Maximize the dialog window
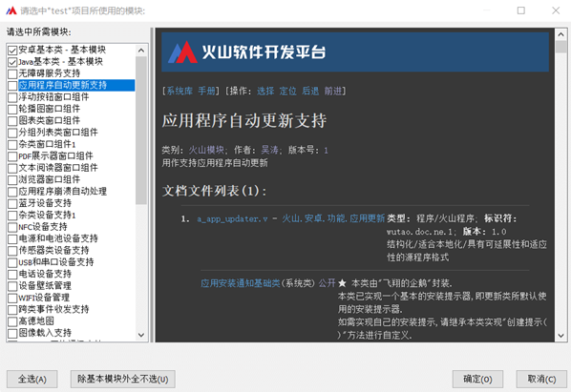The height and width of the screenshot is (392, 571). (521, 10)
